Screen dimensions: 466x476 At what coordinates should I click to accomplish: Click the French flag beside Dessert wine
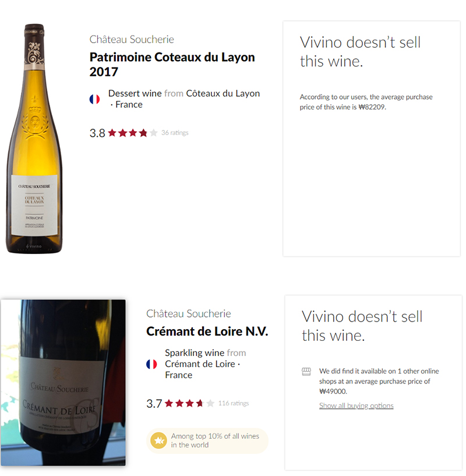94,99
